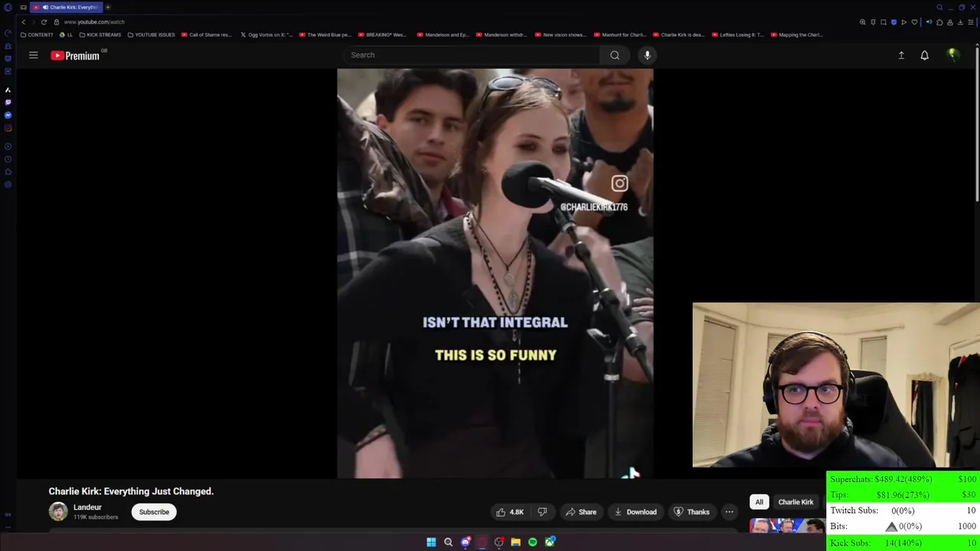Click the Thanks button

691,512
